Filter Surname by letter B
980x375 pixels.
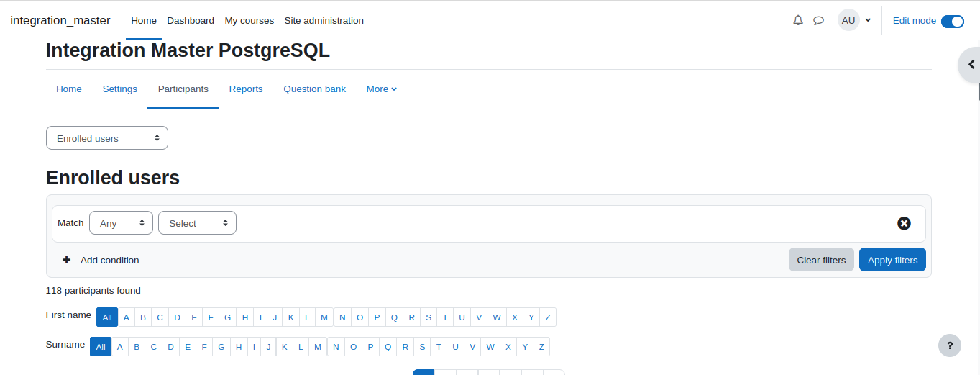pyautogui.click(x=137, y=347)
